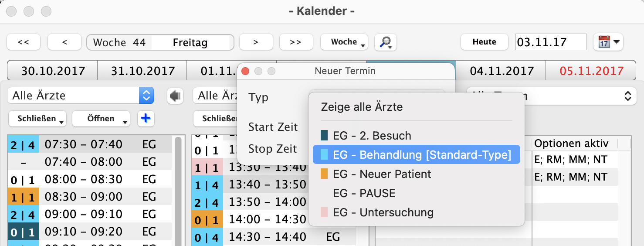Open the calendar date picker icon

[608, 42]
